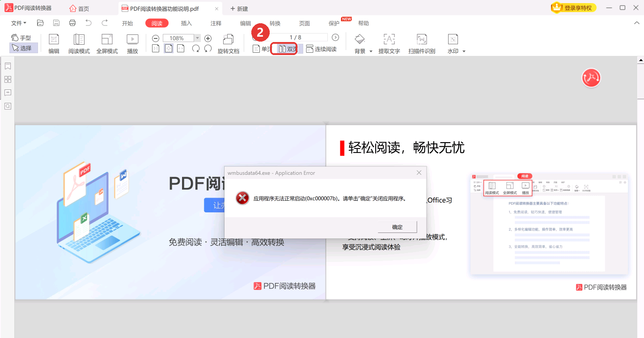The width and height of the screenshot is (644, 338).
Task: Redo the last undone action
Action: tap(105, 23)
